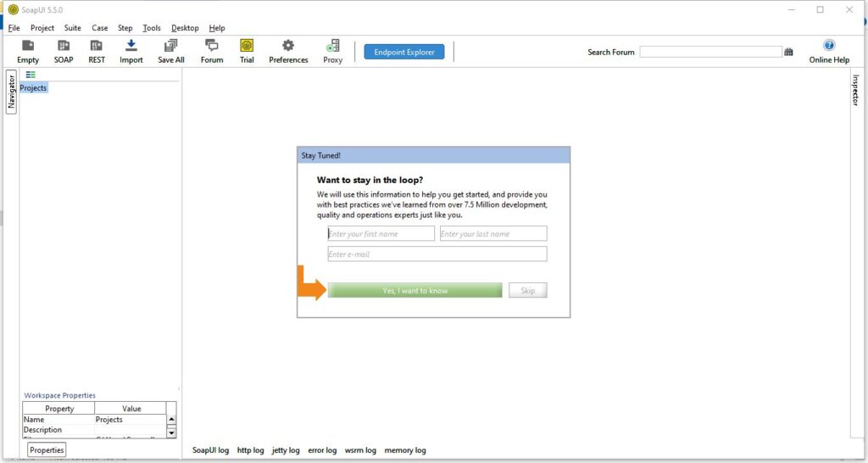Focus the first name input field
868x463 pixels.
381,234
